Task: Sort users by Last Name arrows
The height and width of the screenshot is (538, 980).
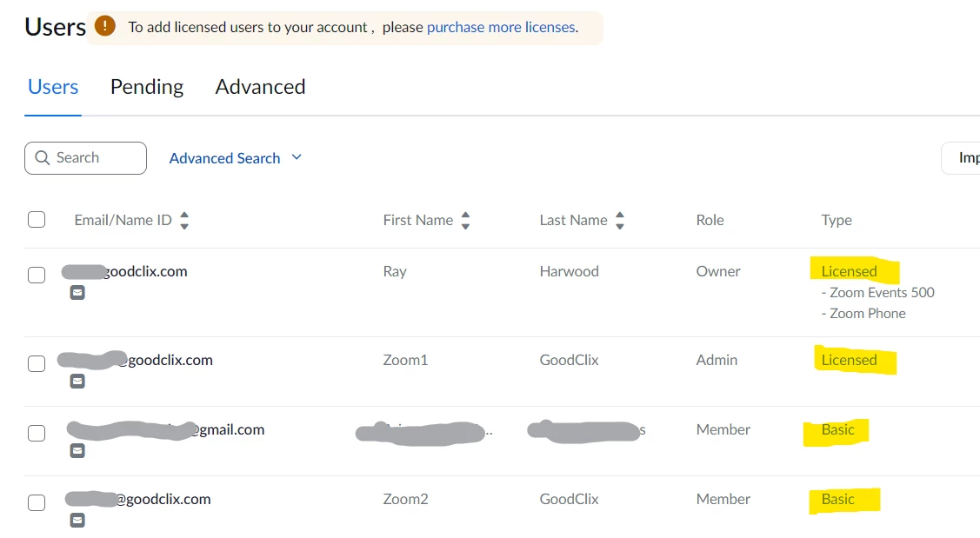Action: pos(620,221)
